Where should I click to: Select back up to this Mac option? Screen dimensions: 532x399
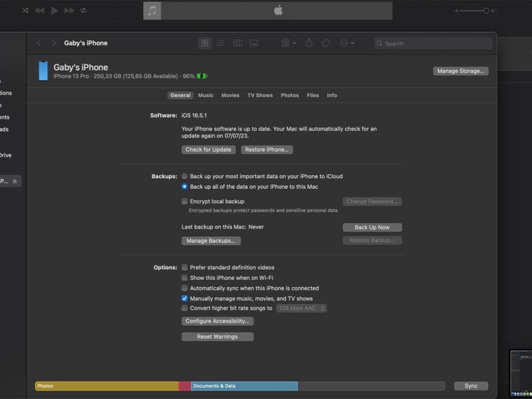click(184, 187)
